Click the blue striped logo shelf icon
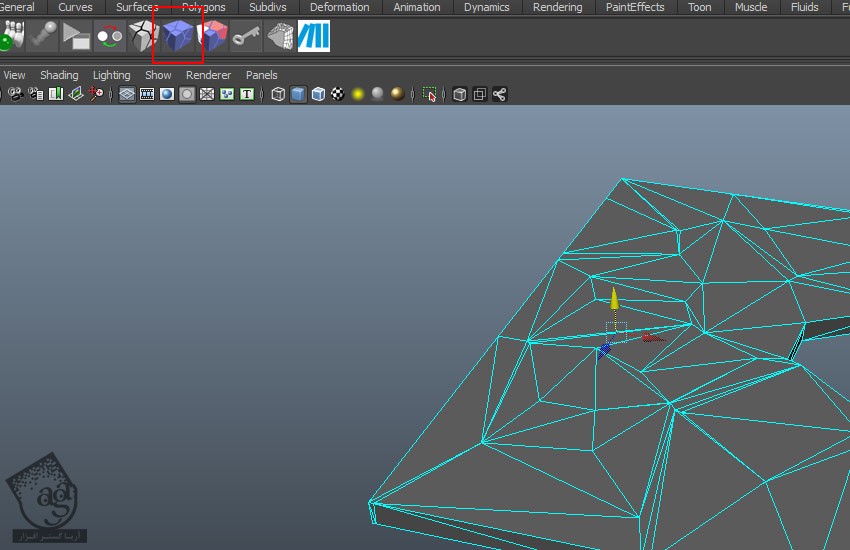The width and height of the screenshot is (850, 550). click(314, 37)
